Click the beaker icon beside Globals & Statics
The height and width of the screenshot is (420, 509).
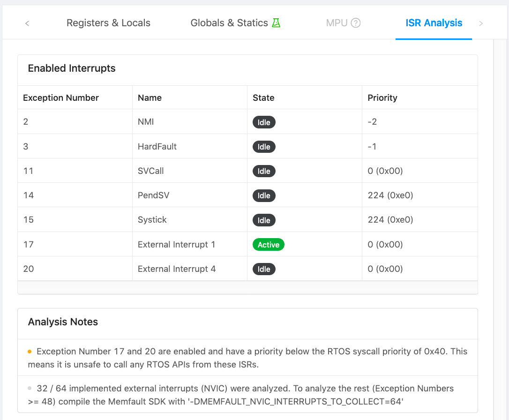click(x=276, y=23)
